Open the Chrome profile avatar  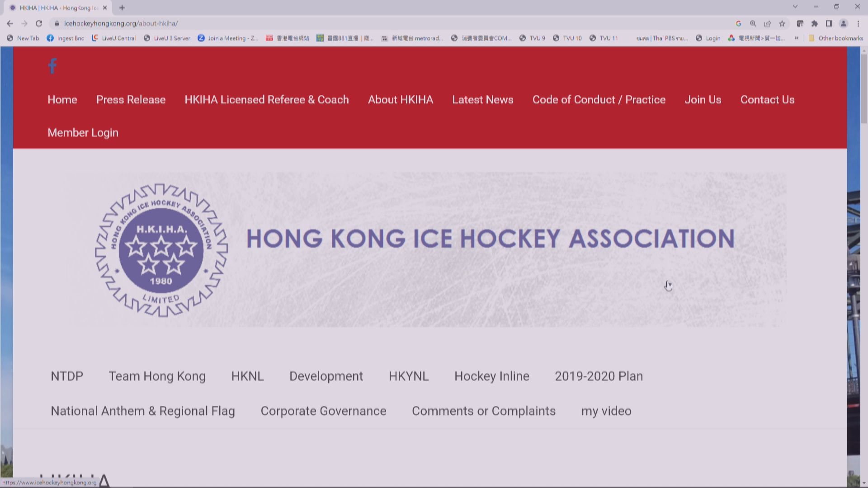click(844, 23)
